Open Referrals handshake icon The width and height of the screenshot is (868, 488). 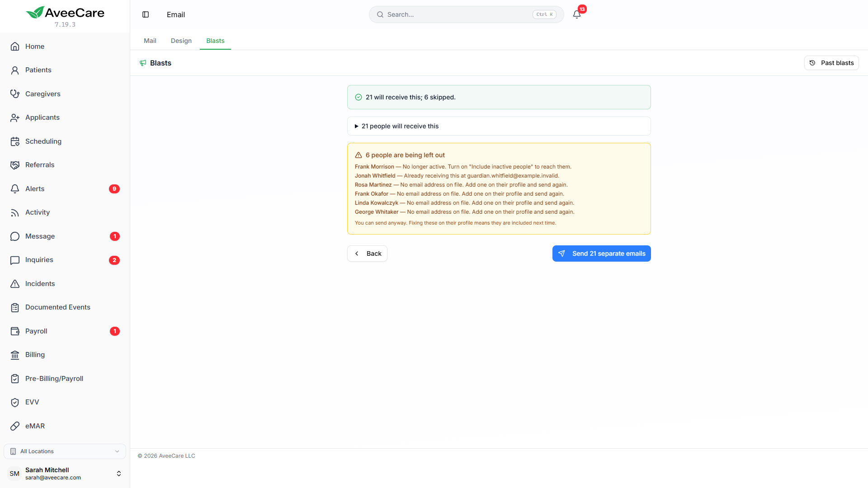pyautogui.click(x=15, y=165)
